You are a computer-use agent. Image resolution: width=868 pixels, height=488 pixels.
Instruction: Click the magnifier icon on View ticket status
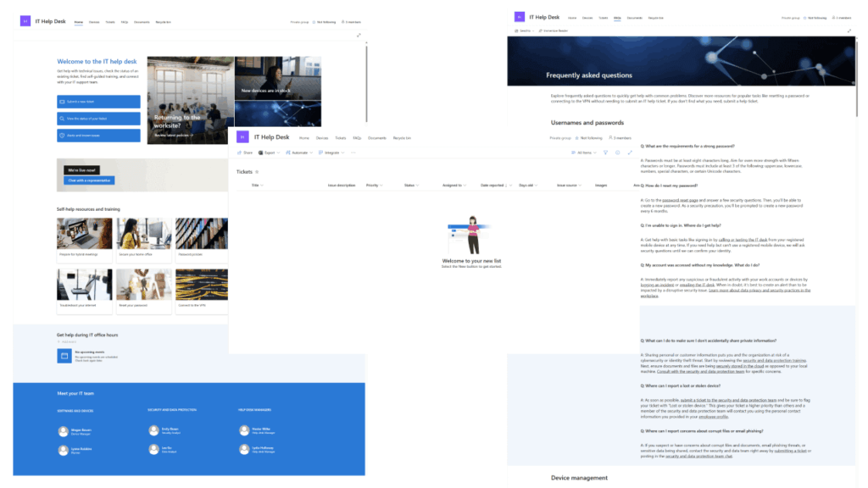[62, 119]
